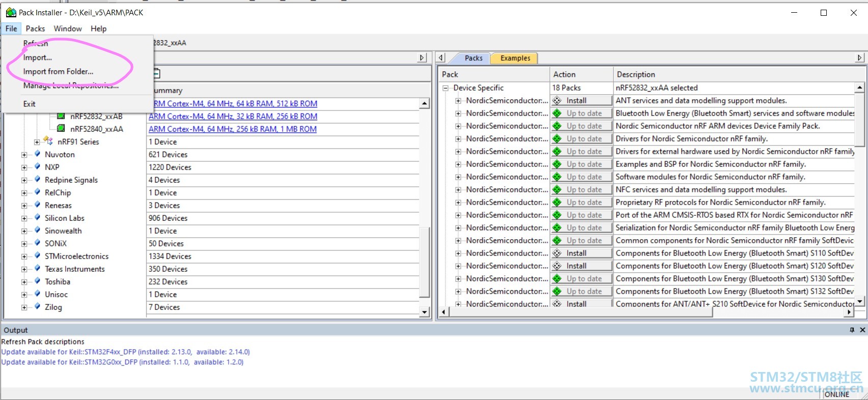
Task: Expand the Texas Instruments vendor node
Action: [24, 269]
